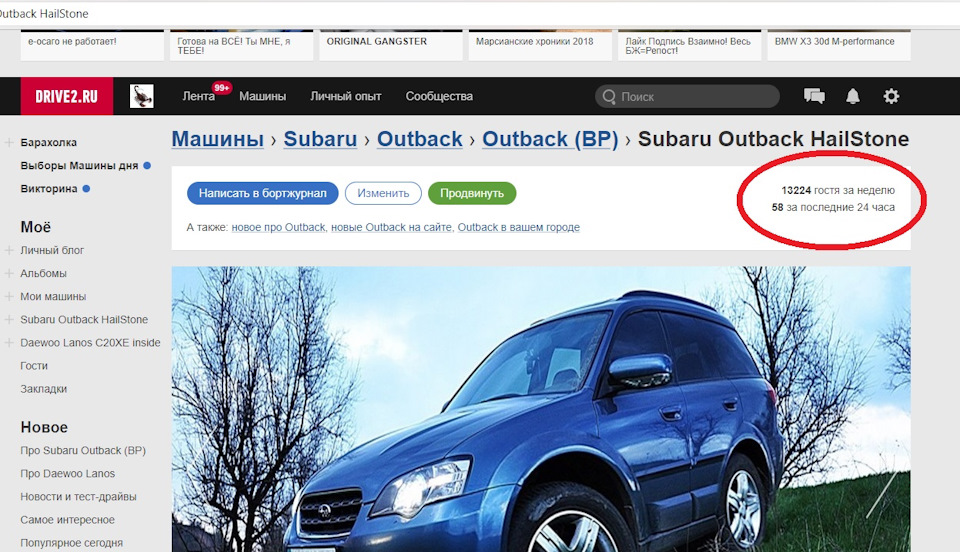Screen dimensions: 960x552
Task: Open the settings gear icon
Action: pyautogui.click(x=891, y=96)
